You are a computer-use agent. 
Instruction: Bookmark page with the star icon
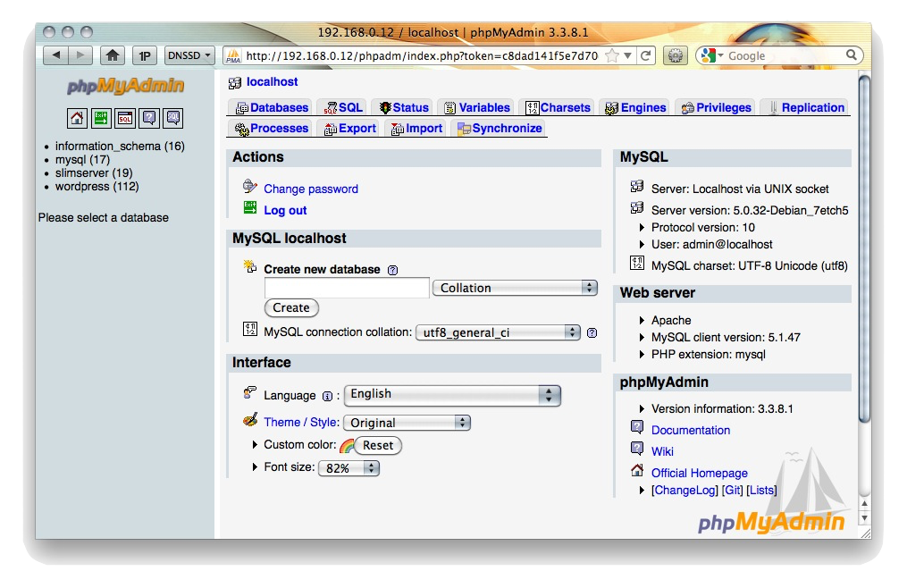tap(612, 55)
